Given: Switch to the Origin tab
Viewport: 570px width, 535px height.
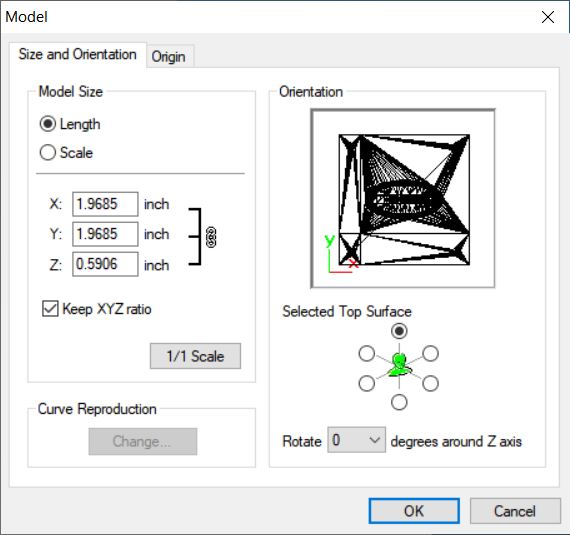Looking at the screenshot, I should pos(169,56).
